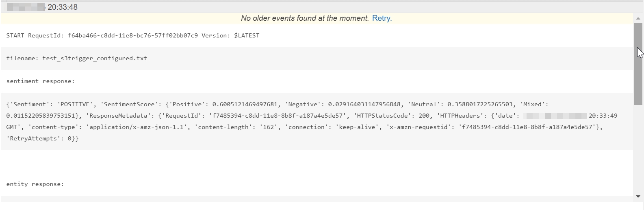Image resolution: width=644 pixels, height=210 pixels.
Task: Click the scrollbar down arrow
Action: point(638,197)
